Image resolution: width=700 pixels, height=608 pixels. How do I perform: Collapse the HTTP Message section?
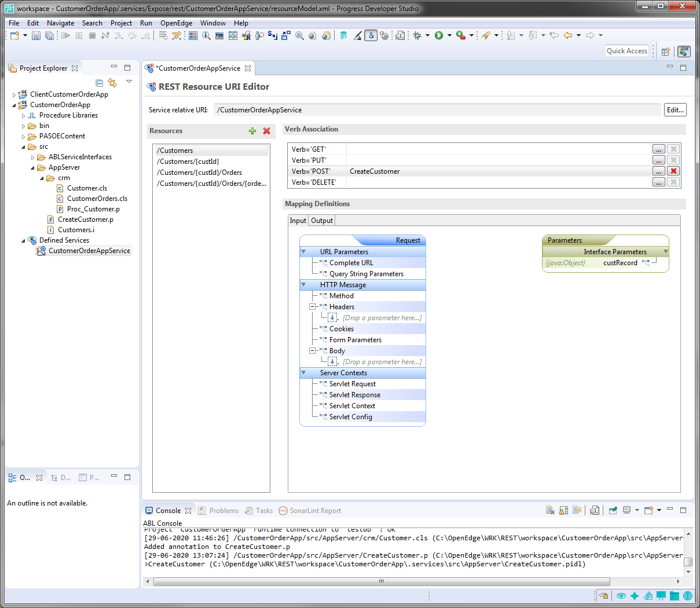(x=303, y=285)
